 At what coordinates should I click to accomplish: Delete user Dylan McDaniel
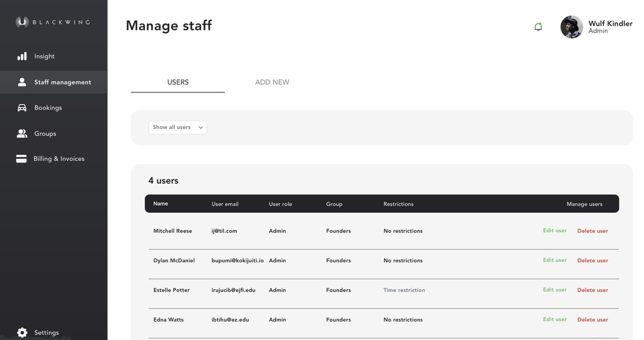[592, 260]
